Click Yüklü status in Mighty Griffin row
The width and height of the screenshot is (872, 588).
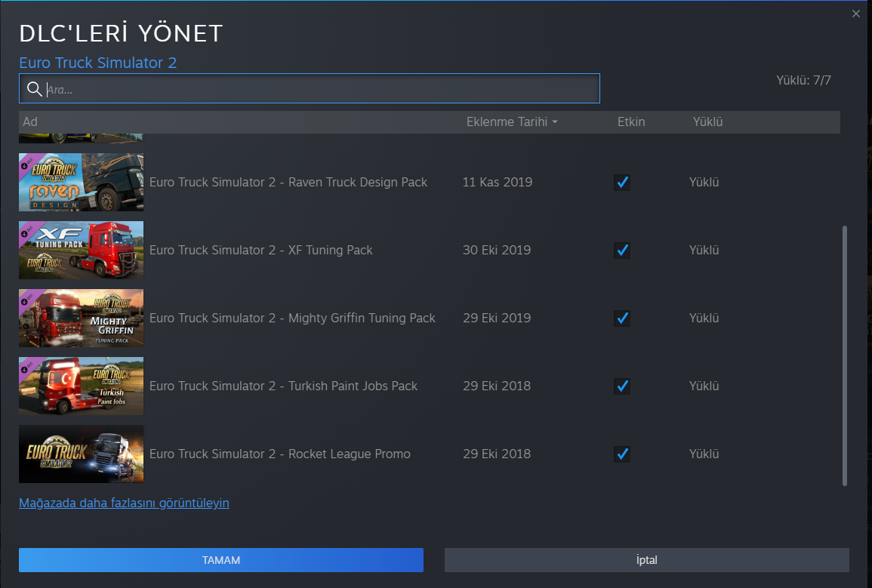pos(704,318)
